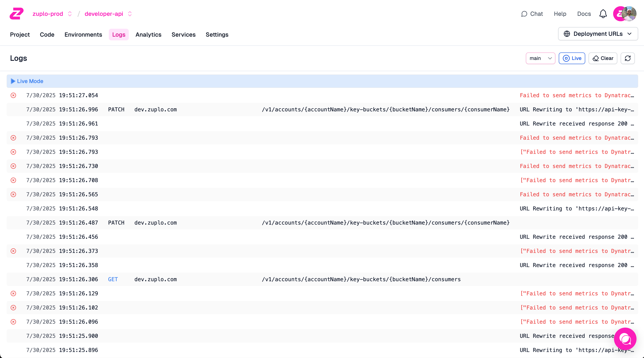The width and height of the screenshot is (644, 358).
Task: Open the floating chat support bubble
Action: [625, 339]
